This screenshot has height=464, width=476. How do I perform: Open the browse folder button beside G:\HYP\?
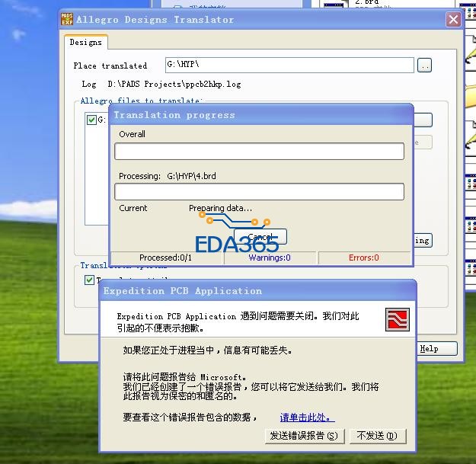click(x=424, y=65)
